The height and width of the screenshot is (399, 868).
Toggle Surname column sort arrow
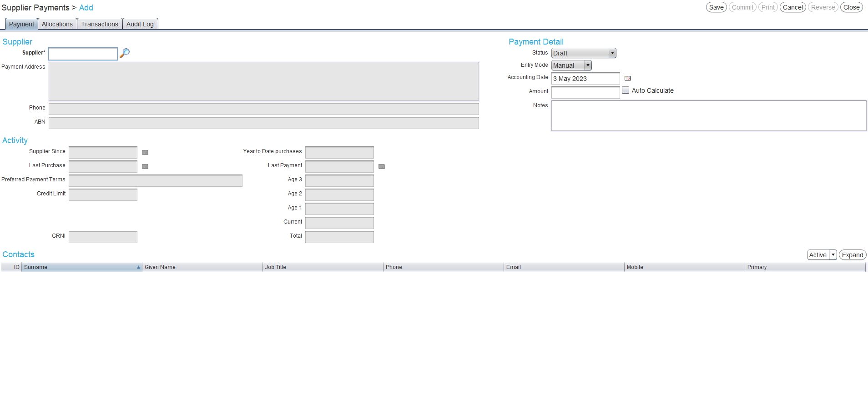click(138, 267)
